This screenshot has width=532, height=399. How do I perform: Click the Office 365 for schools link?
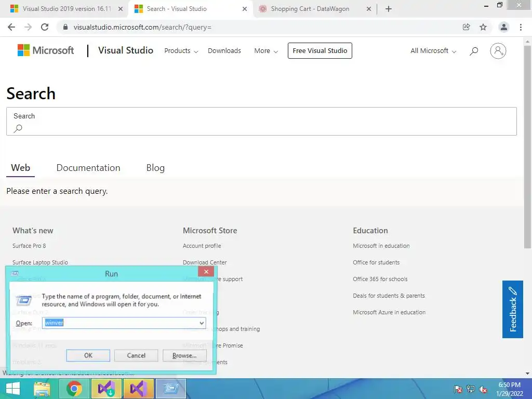[x=380, y=279]
